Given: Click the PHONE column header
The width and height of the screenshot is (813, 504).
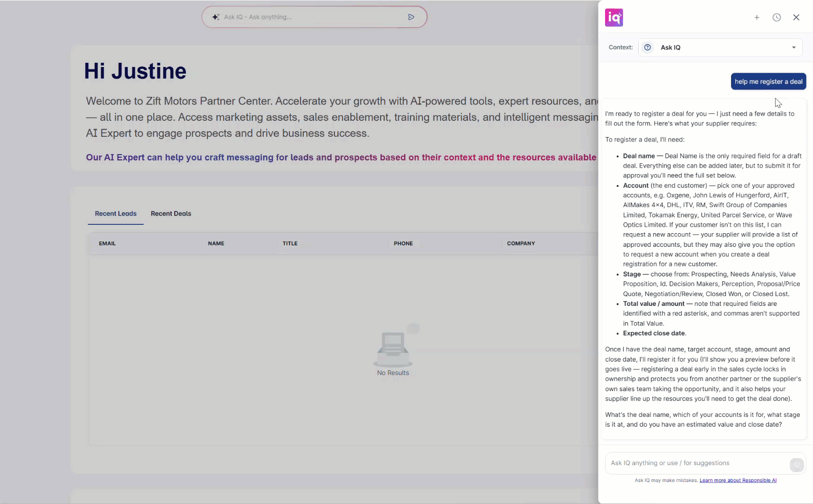Looking at the screenshot, I should click(403, 244).
